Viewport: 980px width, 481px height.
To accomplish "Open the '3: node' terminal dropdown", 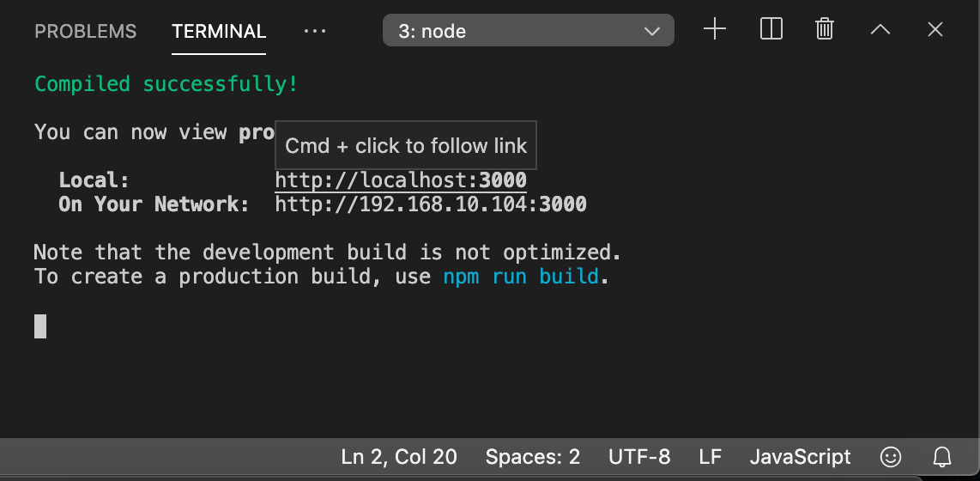I will 528,32.
